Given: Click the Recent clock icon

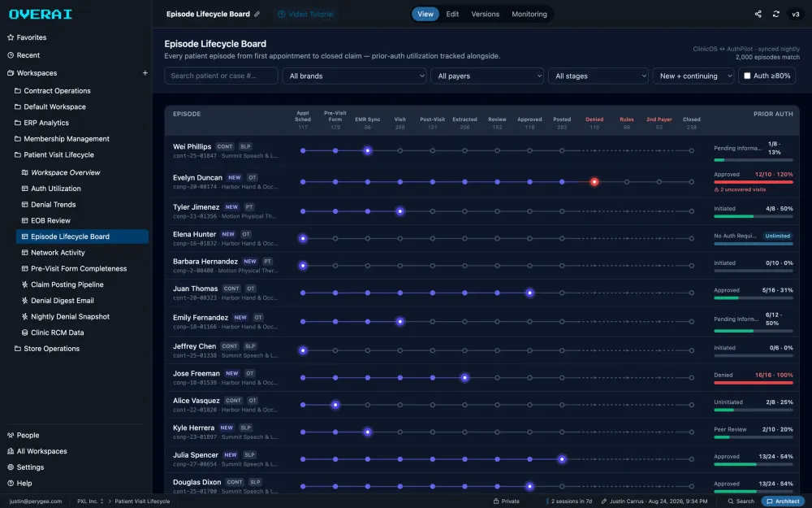Looking at the screenshot, I should tap(11, 55).
